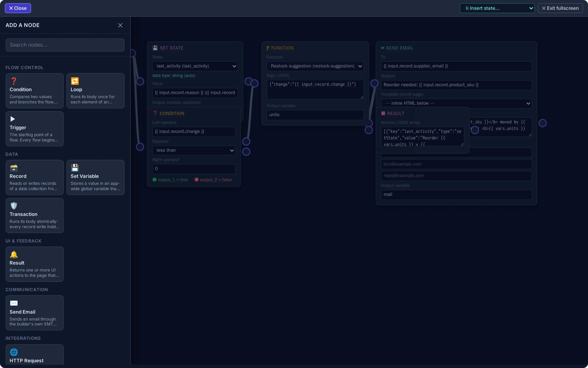Screen dimensions: 588x368
Task: Click the Set State node floppy icon
Action: 155,48
